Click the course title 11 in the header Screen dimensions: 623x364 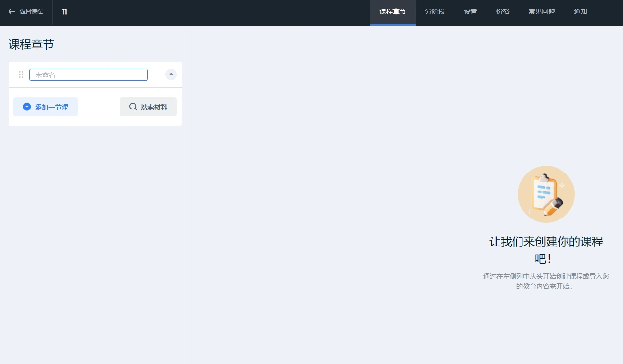64,12
